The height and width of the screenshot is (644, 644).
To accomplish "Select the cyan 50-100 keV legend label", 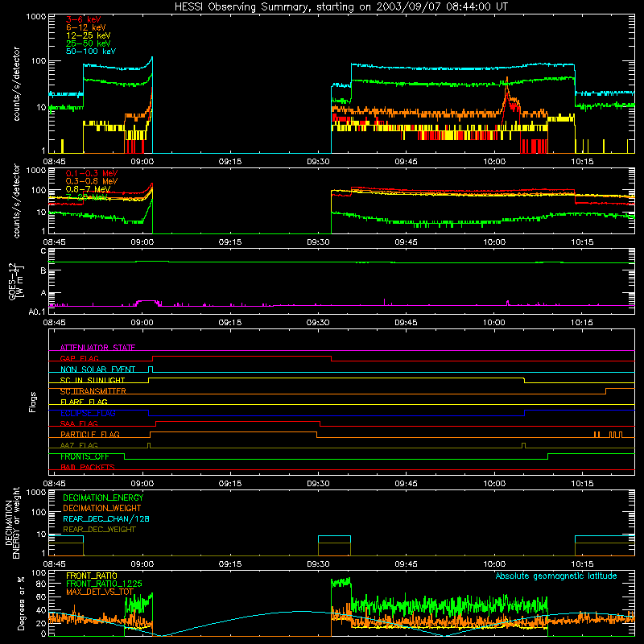I will pos(90,52).
